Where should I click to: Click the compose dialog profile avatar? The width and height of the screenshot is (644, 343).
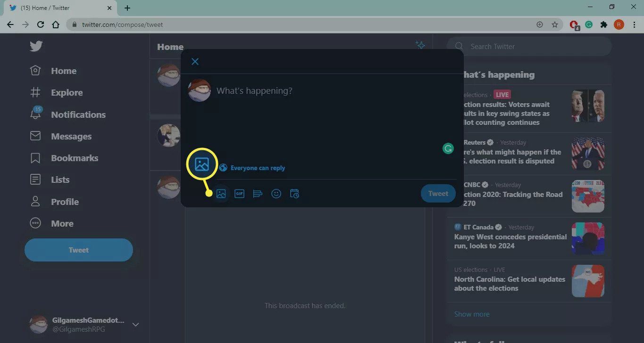(199, 90)
